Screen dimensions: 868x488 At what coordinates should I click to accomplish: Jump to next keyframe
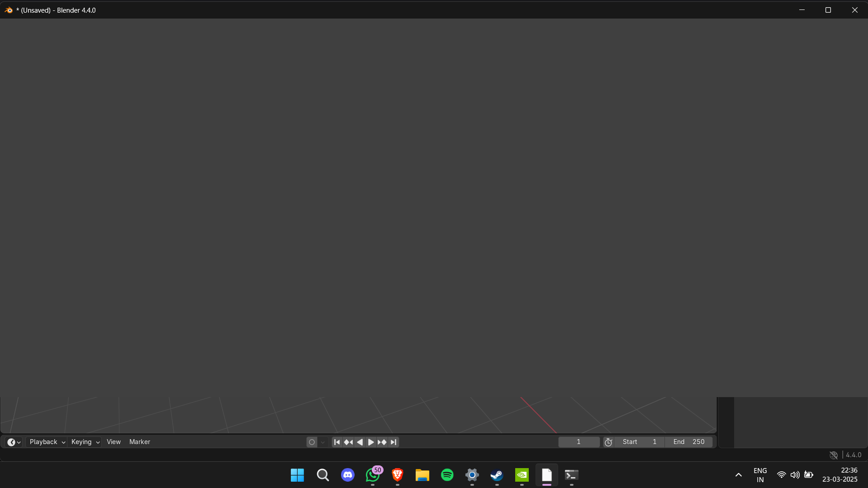[x=382, y=442]
